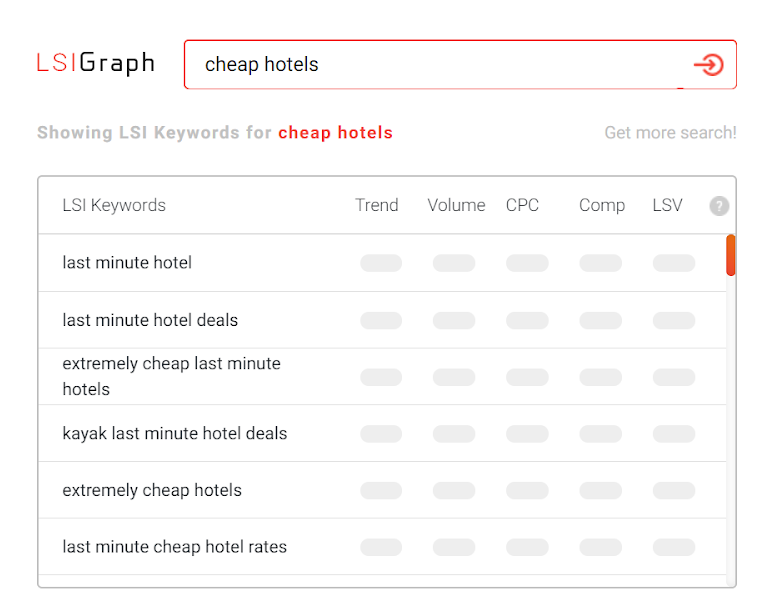Click Trend placeholder for last minute hotel

click(381, 263)
